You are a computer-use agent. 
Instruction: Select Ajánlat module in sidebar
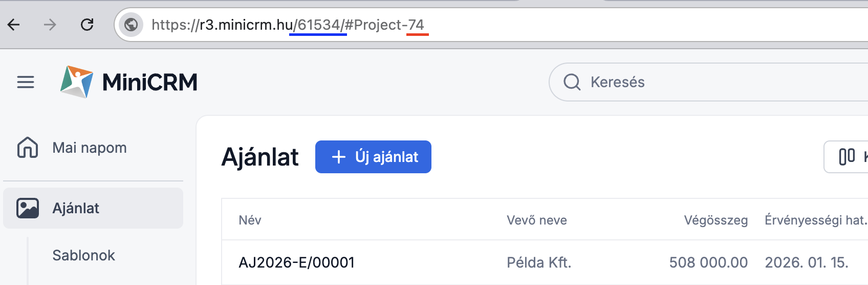pos(76,208)
